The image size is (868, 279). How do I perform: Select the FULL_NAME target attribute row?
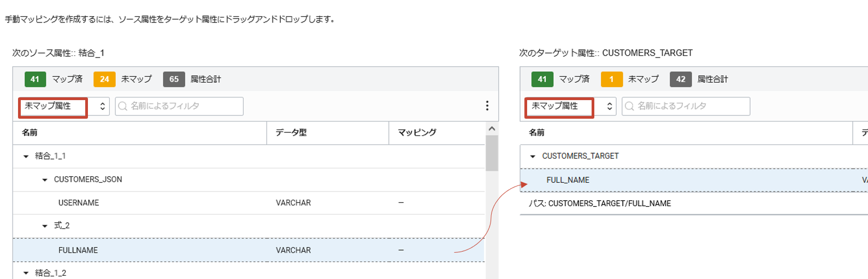pyautogui.click(x=568, y=180)
